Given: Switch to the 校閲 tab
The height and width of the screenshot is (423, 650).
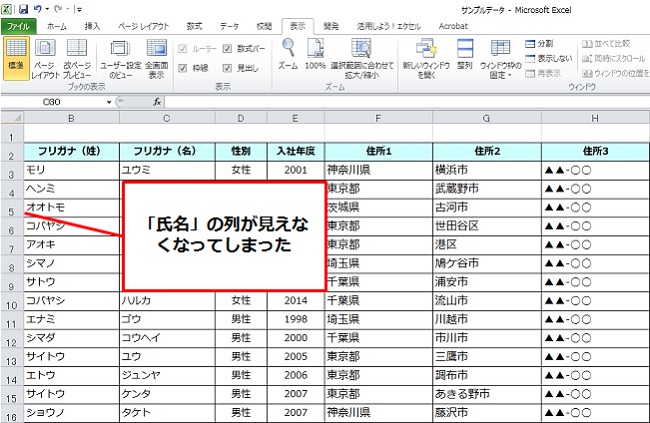Looking at the screenshot, I should pos(264,27).
